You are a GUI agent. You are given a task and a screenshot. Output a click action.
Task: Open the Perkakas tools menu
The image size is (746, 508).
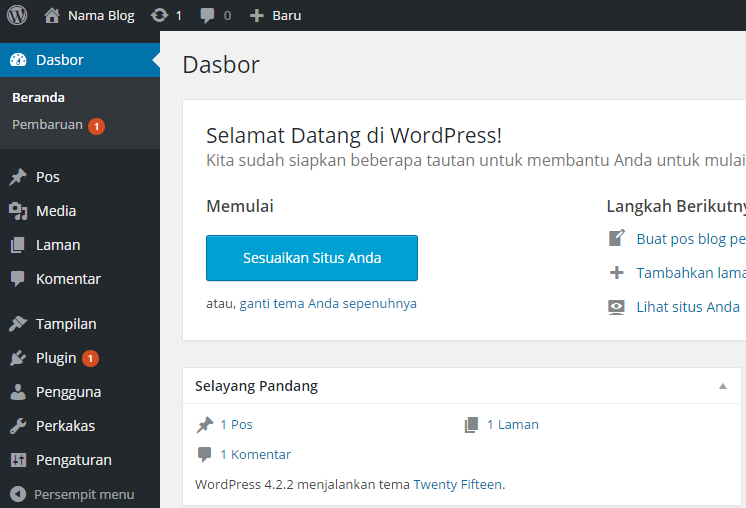66,426
